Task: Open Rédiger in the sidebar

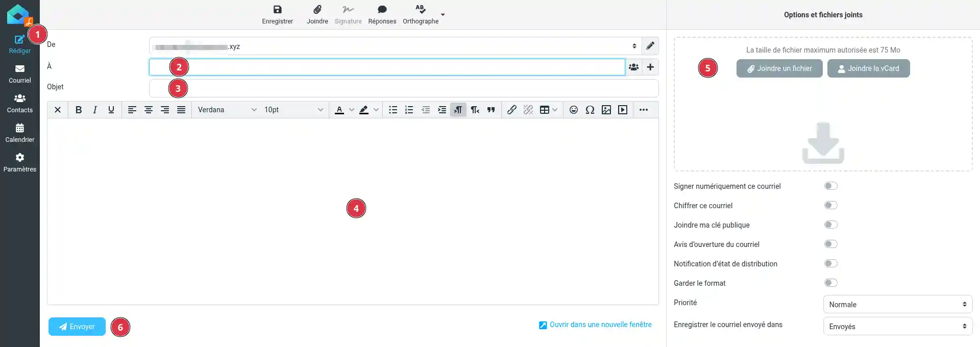Action: pos(20,44)
